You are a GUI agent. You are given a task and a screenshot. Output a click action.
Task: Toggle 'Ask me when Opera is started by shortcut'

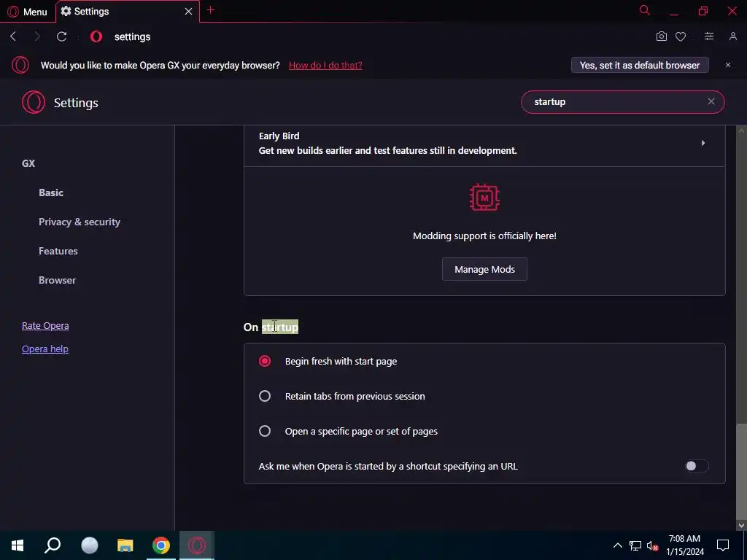pyautogui.click(x=697, y=466)
